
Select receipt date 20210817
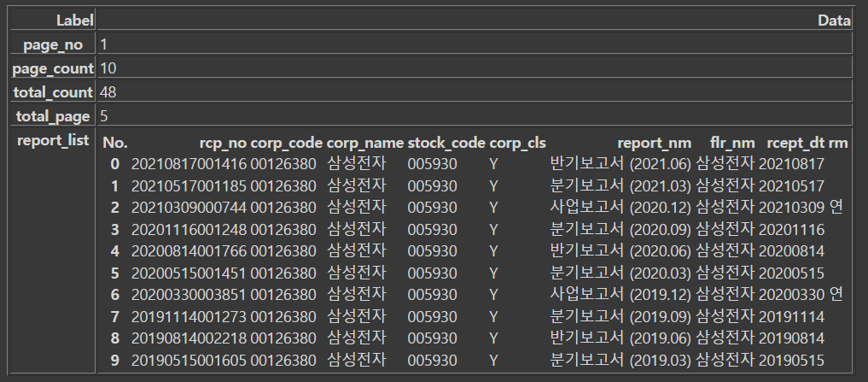[x=791, y=164]
